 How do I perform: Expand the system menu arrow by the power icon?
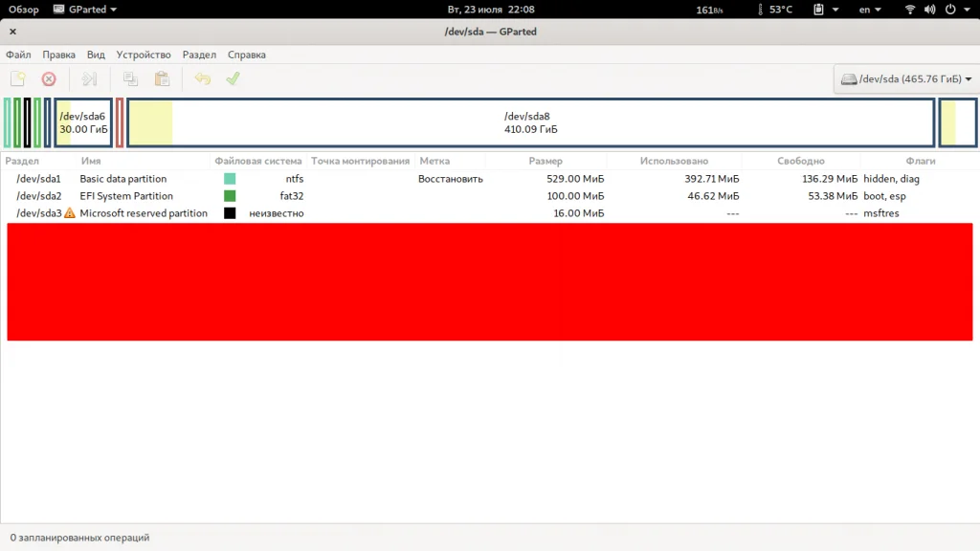pyautogui.click(x=967, y=10)
